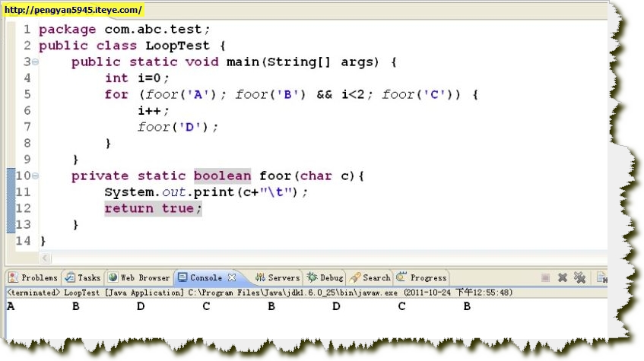Click 'main' in the method declaration
Image resolution: width=644 pixels, height=361 pixels.
[x=243, y=62]
